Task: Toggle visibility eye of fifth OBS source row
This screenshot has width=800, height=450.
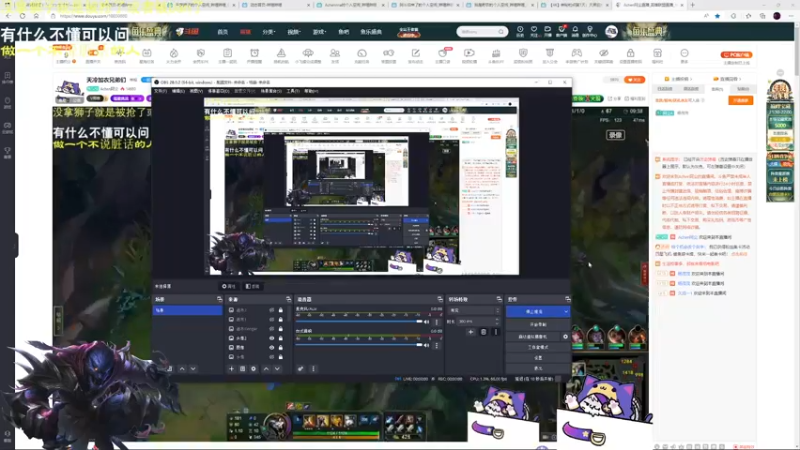Action: pos(271,347)
